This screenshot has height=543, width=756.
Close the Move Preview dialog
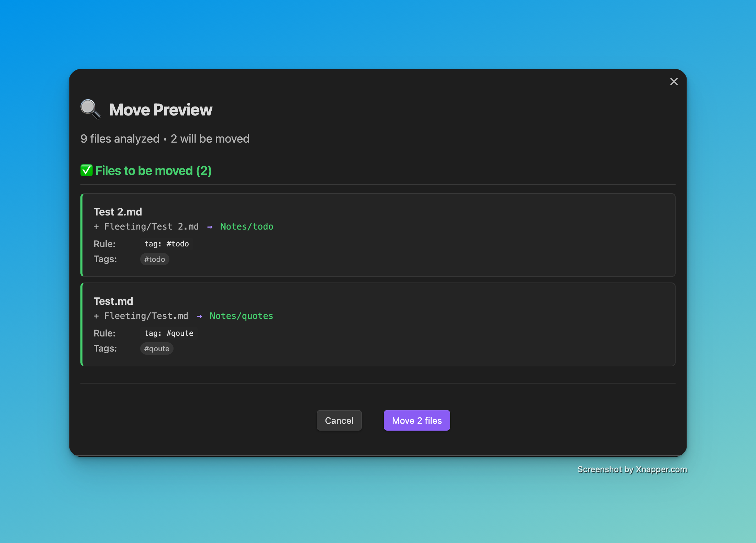point(674,81)
